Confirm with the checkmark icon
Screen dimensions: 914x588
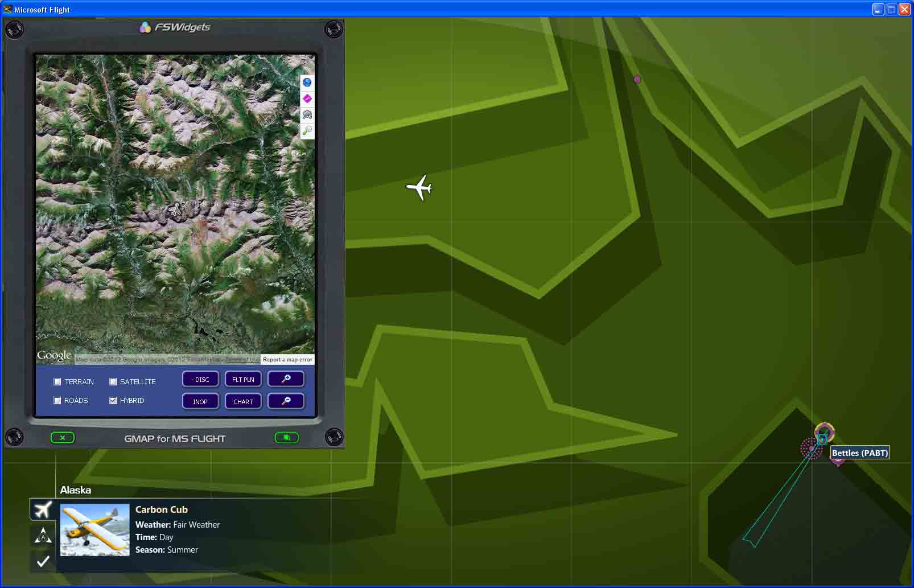43,561
